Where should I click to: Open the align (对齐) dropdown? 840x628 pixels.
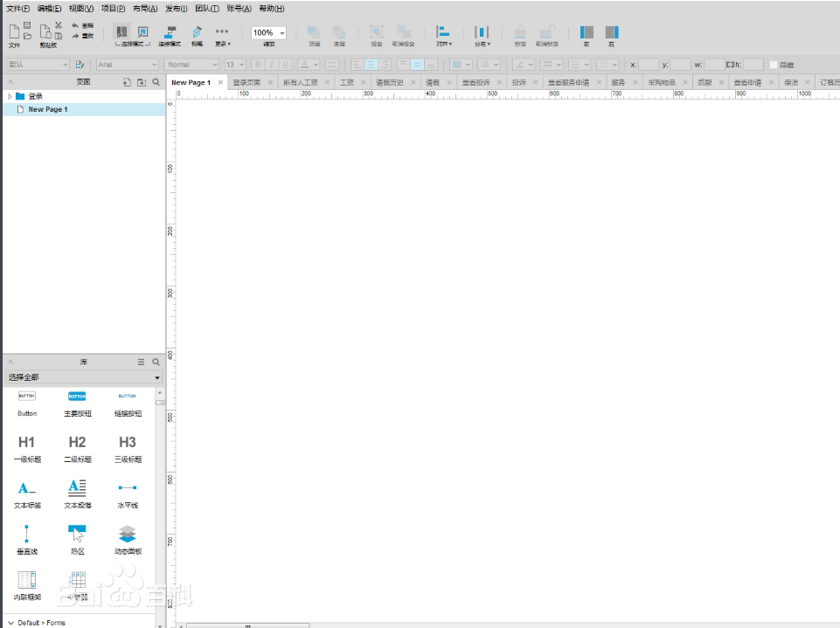[x=443, y=35]
